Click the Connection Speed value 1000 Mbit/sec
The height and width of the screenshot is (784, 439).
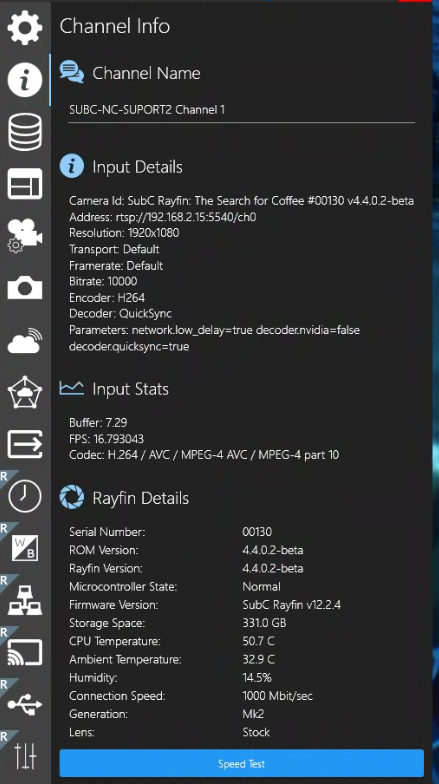(x=278, y=696)
